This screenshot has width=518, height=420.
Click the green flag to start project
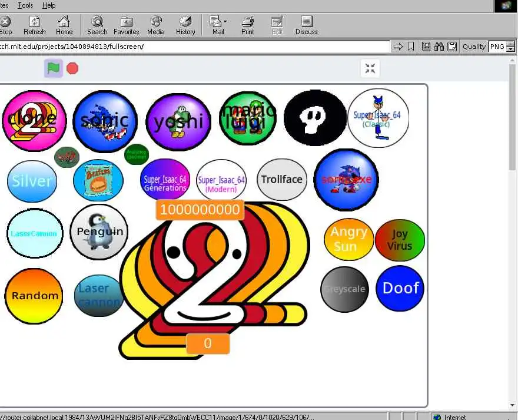[54, 68]
